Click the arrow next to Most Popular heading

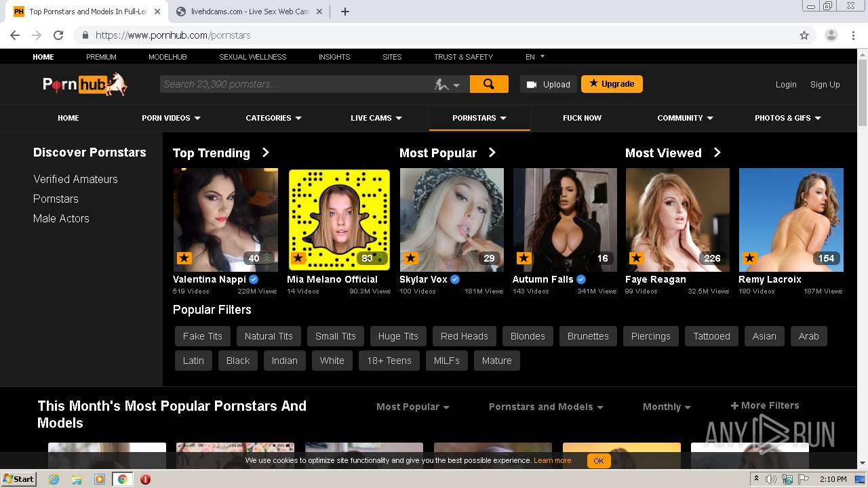click(492, 152)
